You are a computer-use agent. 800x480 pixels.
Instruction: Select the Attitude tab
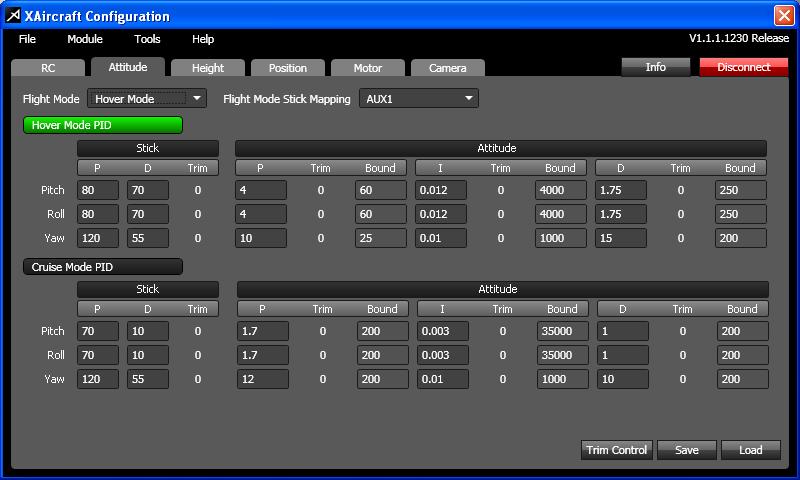tap(128, 67)
